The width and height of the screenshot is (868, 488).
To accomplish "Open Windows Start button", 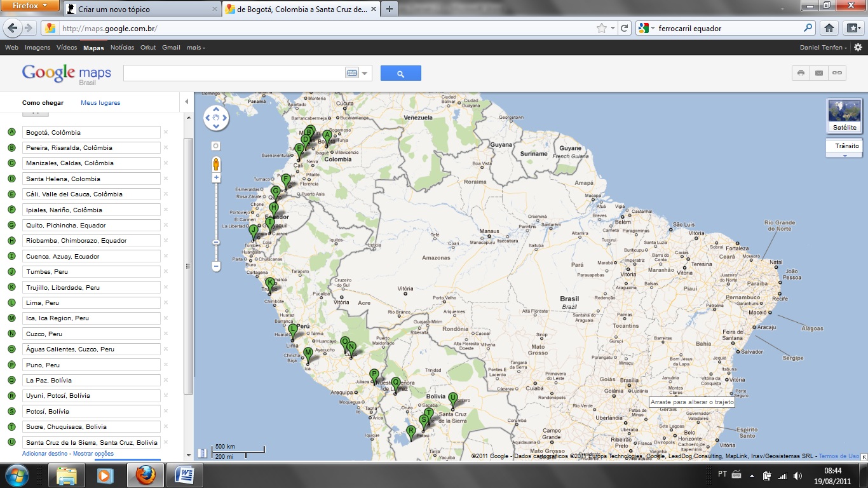I will pyautogui.click(x=17, y=475).
